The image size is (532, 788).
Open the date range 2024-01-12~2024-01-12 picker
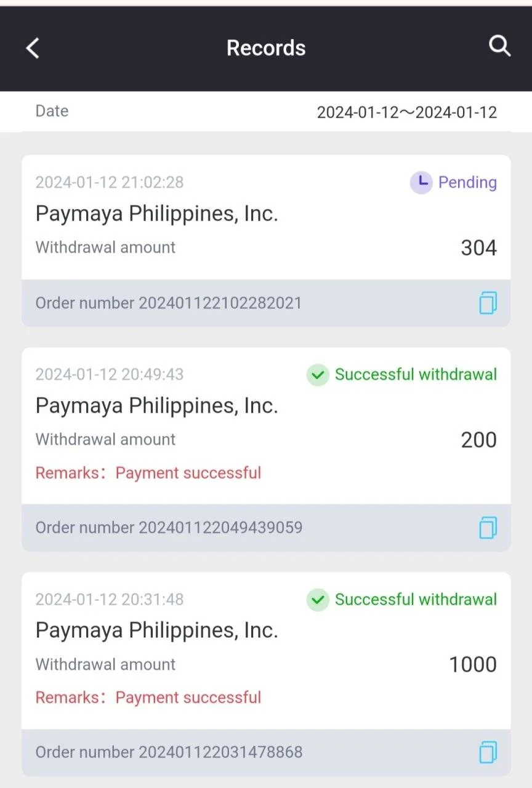(x=406, y=112)
